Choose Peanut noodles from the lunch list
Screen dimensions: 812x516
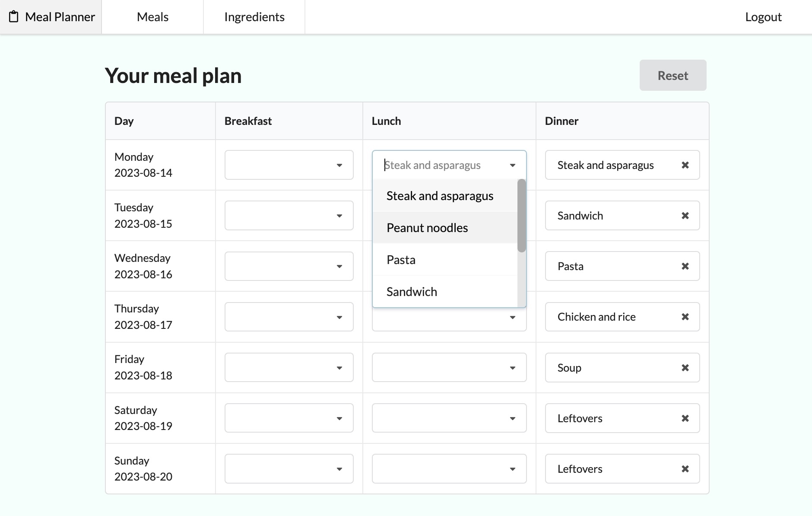point(427,228)
